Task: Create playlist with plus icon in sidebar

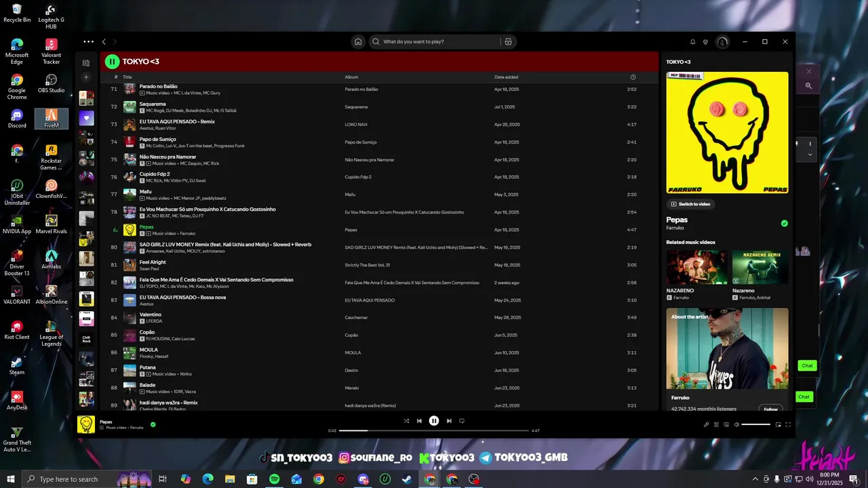Action: (x=86, y=77)
